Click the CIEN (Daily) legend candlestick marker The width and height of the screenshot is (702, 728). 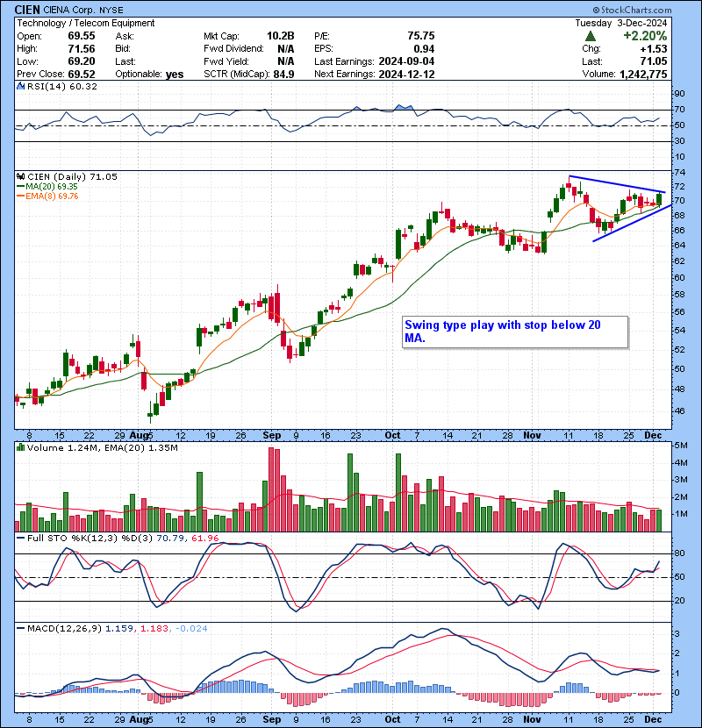click(21, 176)
